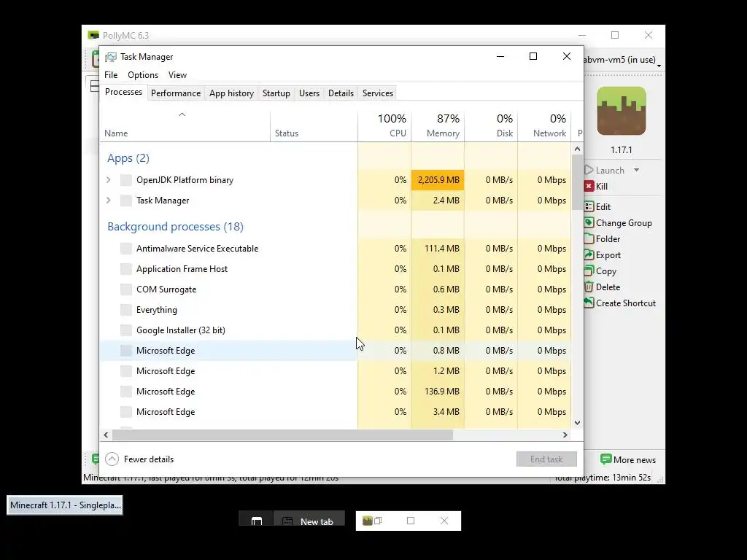The image size is (747, 560).
Task: Collapse view with Fewer details
Action: pyautogui.click(x=139, y=459)
